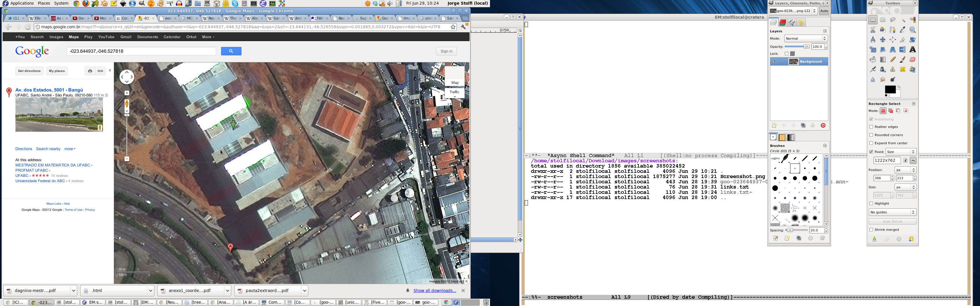
Task: Select the Move tool
Action: [883, 40]
